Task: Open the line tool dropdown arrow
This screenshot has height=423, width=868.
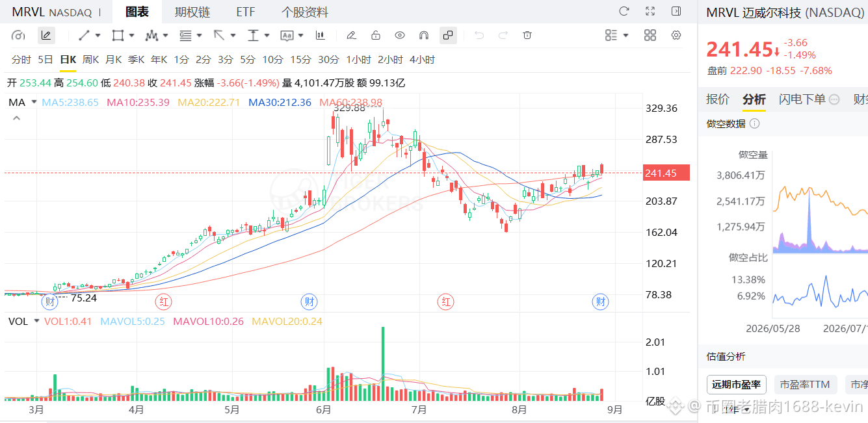Action: click(98, 35)
